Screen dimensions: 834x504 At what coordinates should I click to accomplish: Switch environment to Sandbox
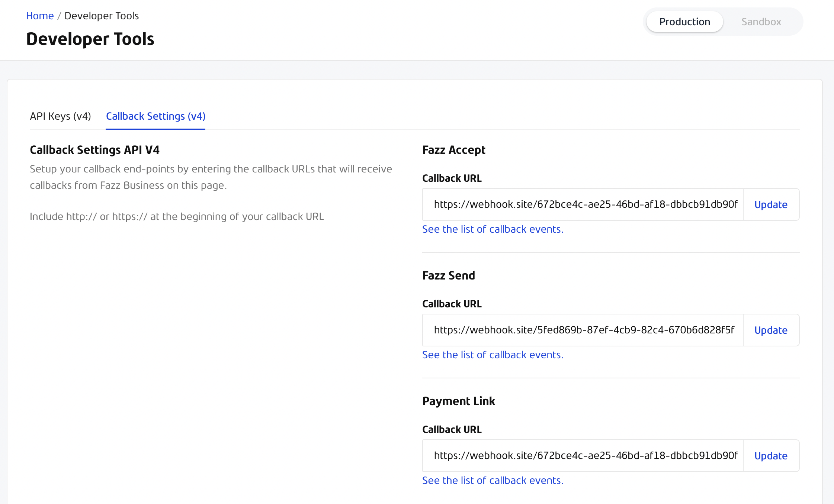pyautogui.click(x=761, y=22)
